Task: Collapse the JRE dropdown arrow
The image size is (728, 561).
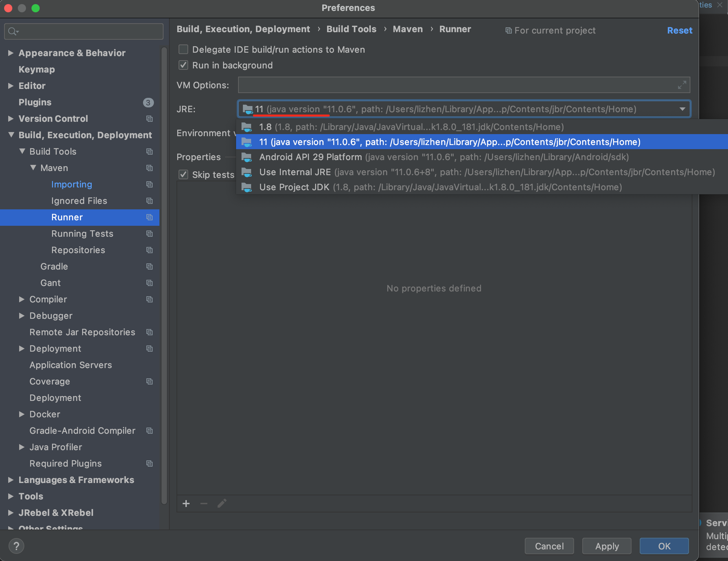Action: coord(682,109)
